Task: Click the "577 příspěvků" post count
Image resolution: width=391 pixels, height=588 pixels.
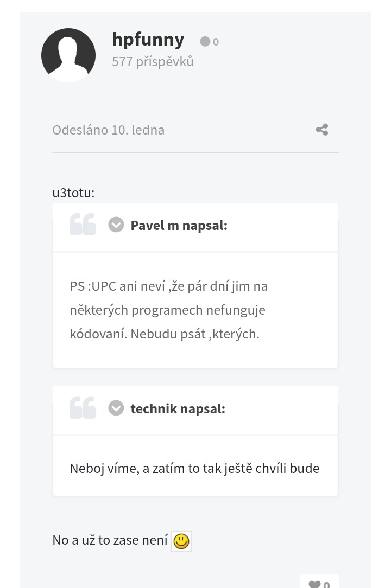Action: point(153,62)
